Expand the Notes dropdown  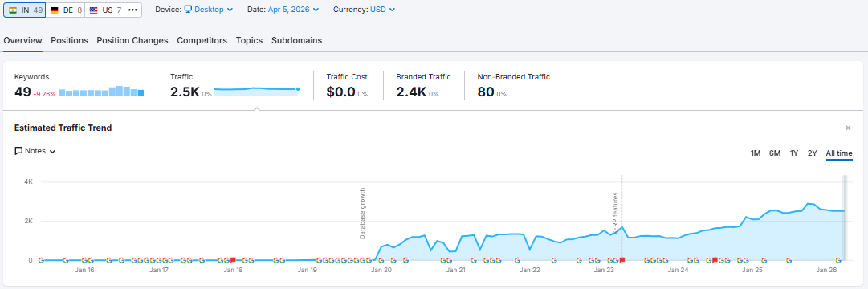35,151
